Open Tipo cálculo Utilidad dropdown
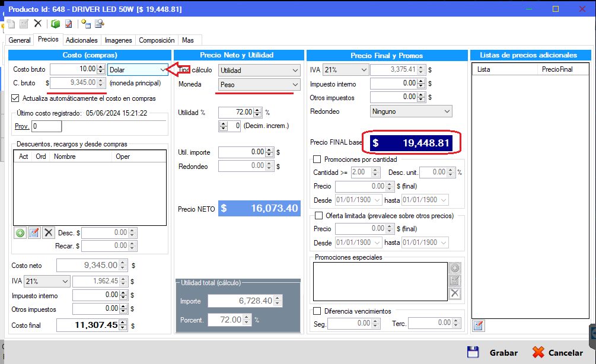The width and height of the screenshot is (596, 364). point(295,71)
